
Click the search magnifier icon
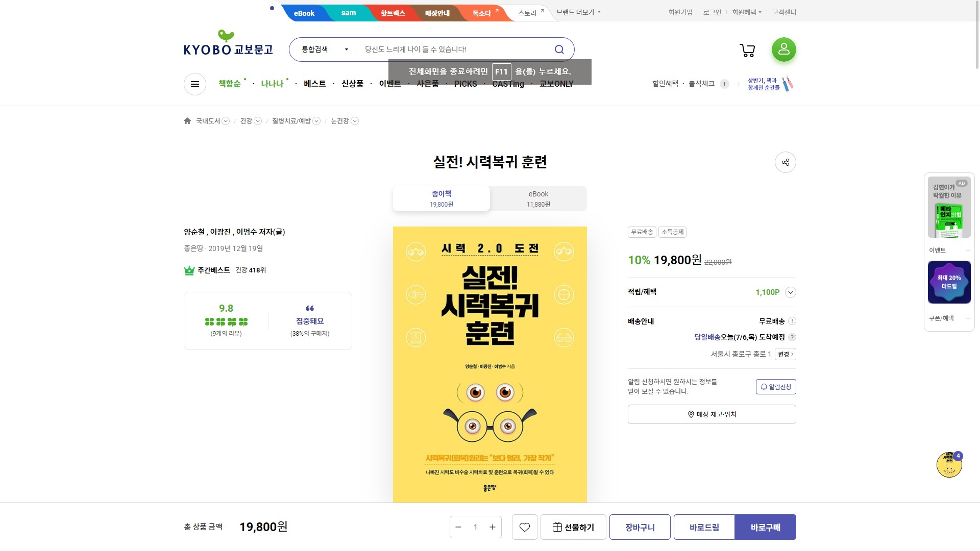click(559, 49)
